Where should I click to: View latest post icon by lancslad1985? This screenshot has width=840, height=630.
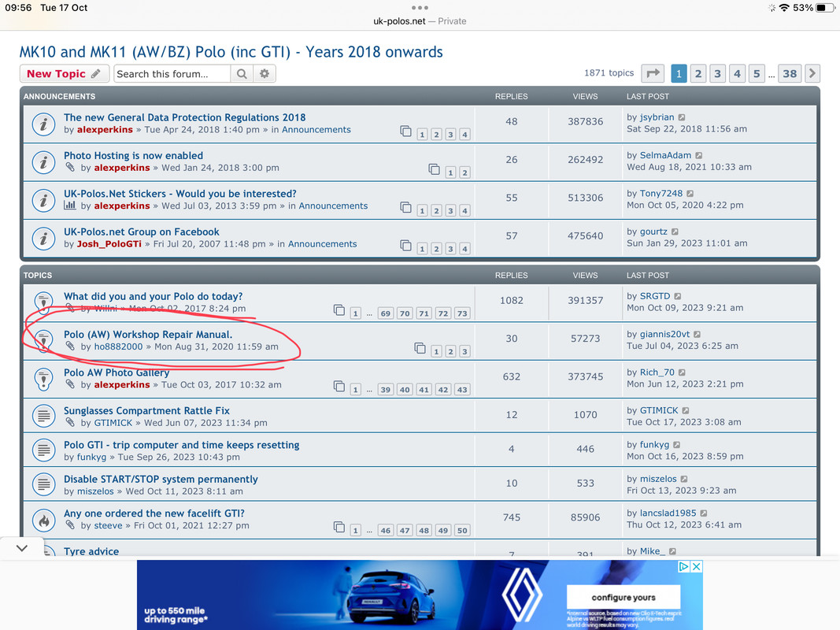703,513
